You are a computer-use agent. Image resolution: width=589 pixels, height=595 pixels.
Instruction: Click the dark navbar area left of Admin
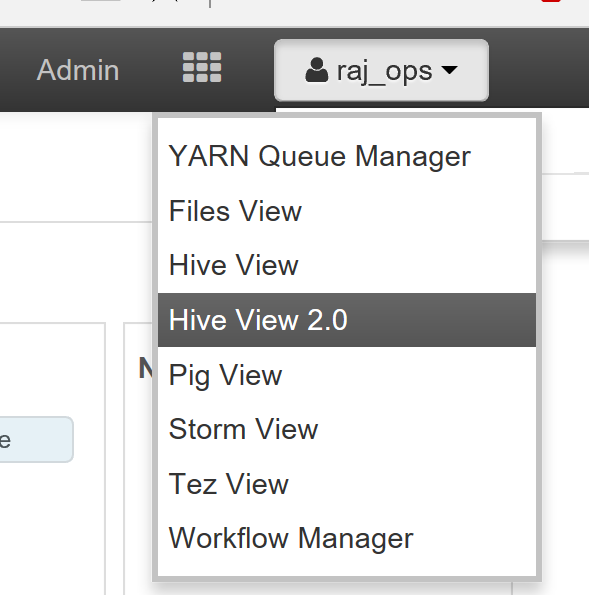tap(15, 70)
